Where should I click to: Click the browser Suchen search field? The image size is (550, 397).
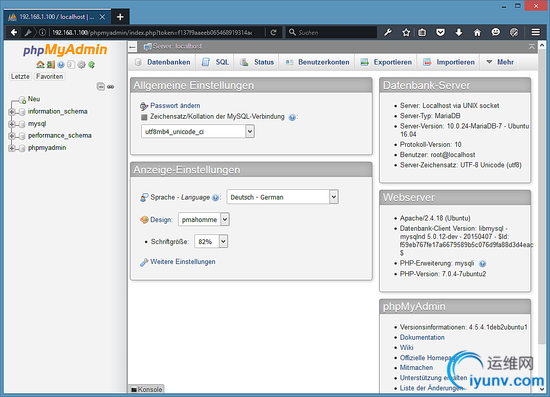pyautogui.click(x=331, y=33)
